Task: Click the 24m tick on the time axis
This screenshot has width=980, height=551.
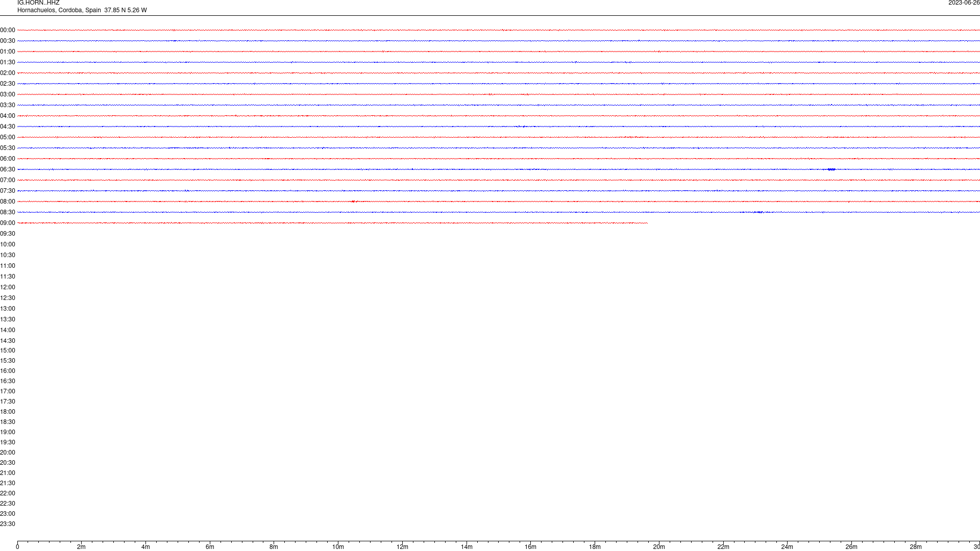Action: click(x=787, y=547)
